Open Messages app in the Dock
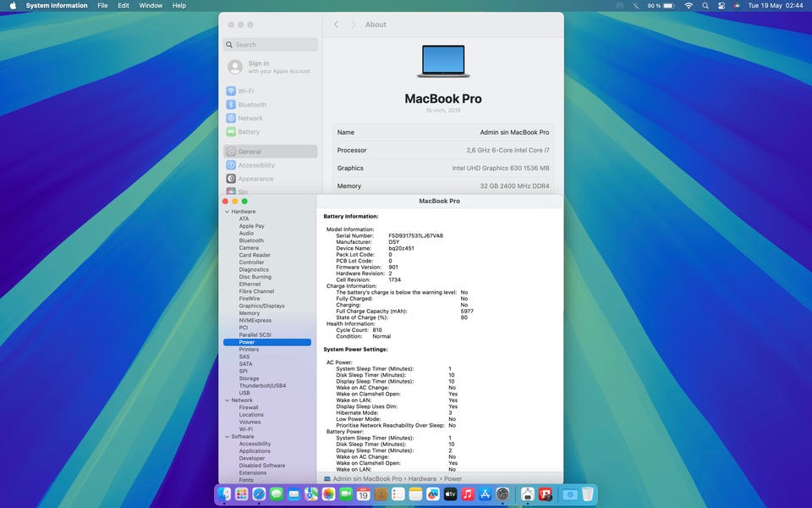812x508 pixels. pos(277,494)
